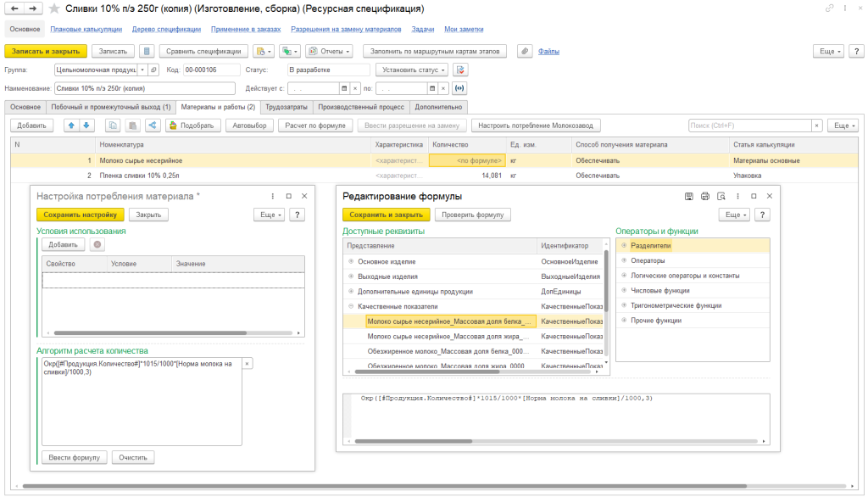868x497 pixels.
Task: Open calendar picker for Действует с date
Action: tap(344, 87)
